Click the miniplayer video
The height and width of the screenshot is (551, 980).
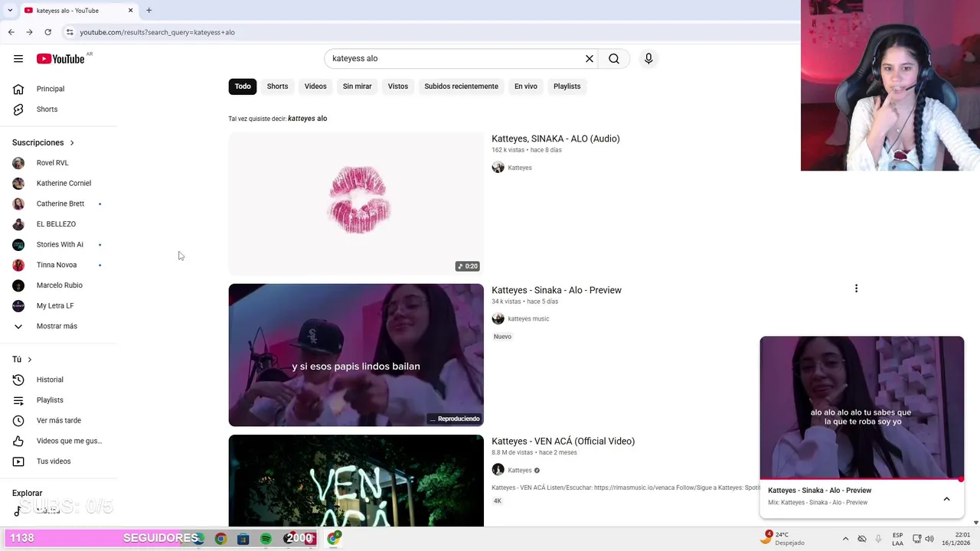click(x=862, y=407)
